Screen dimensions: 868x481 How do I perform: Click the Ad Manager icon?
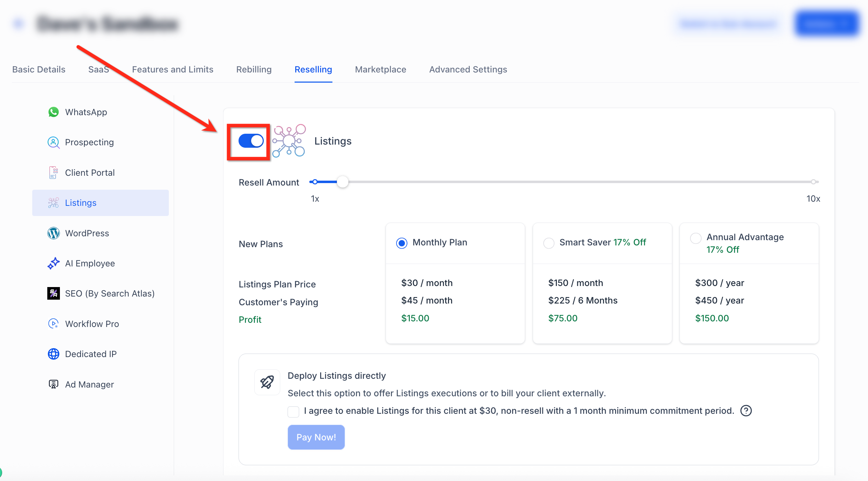point(53,384)
